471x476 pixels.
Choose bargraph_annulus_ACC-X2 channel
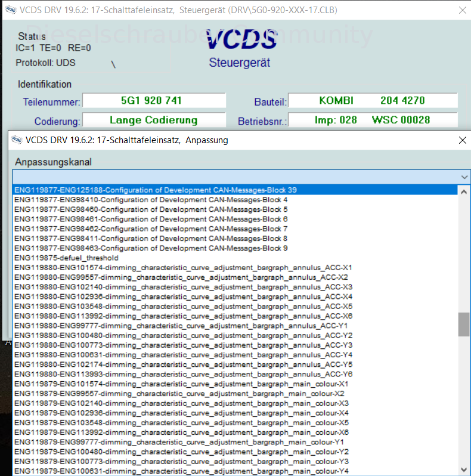click(x=235, y=277)
